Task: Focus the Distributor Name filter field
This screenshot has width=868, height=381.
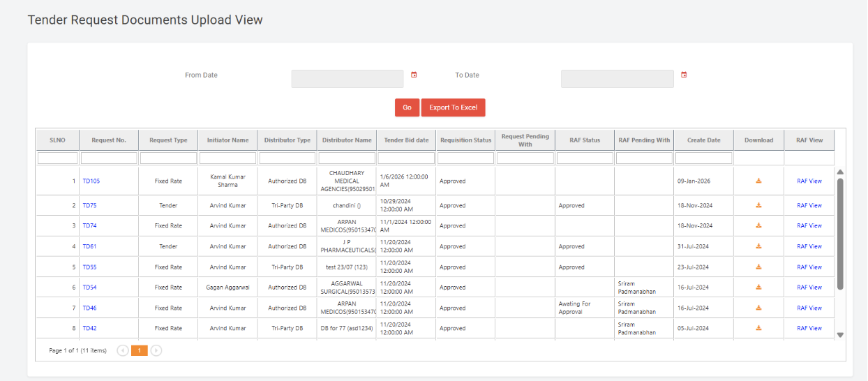Action: pyautogui.click(x=346, y=158)
